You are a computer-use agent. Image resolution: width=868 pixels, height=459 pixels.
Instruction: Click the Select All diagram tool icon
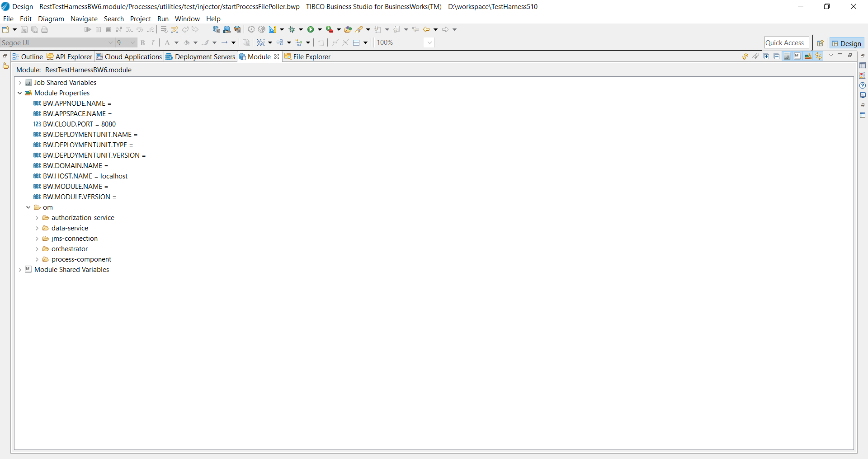261,43
